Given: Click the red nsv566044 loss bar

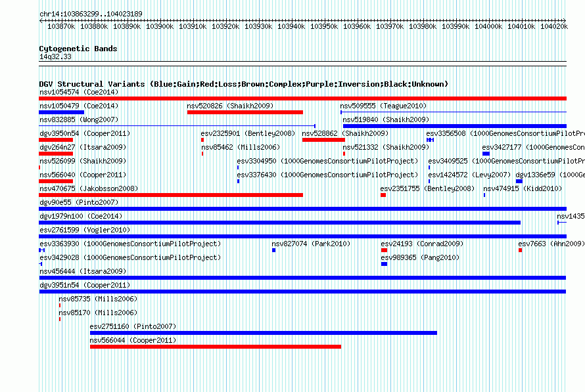Looking at the screenshot, I should coord(216,347).
